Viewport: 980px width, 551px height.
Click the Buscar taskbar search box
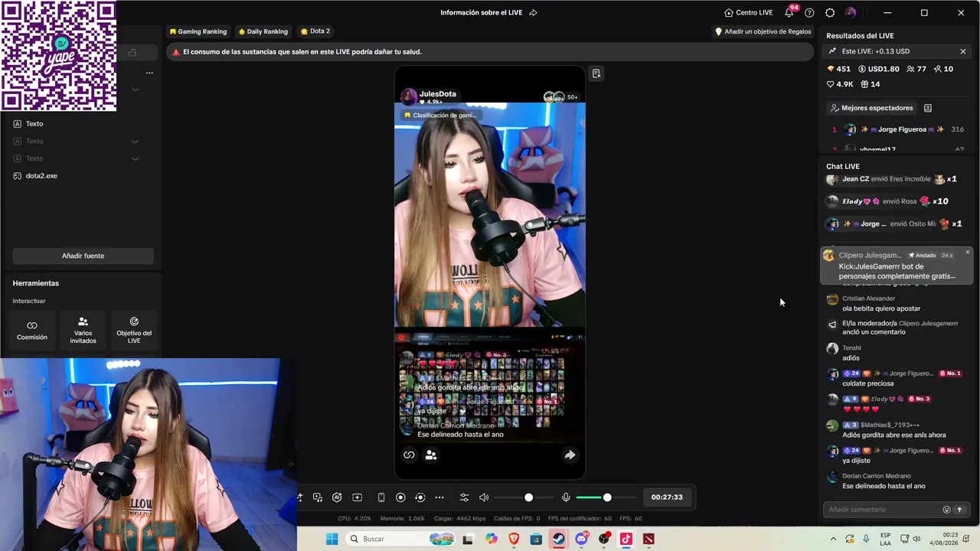coord(401,539)
